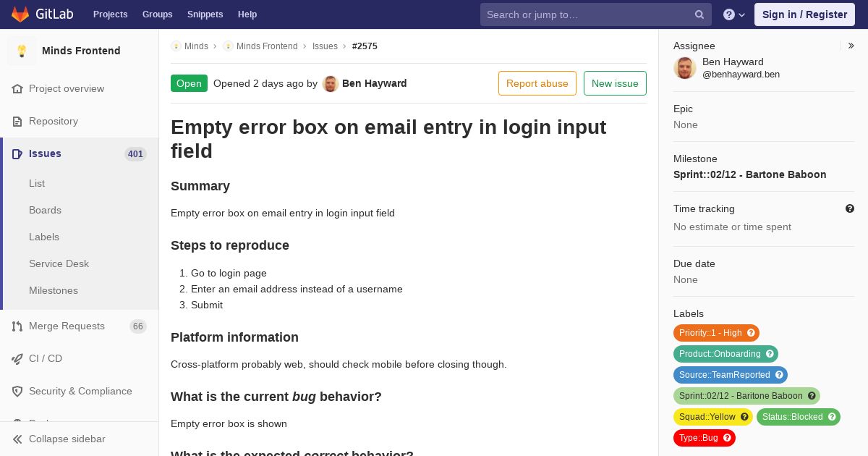868x456 pixels.
Task: Click the Security & Compliance shield icon
Action: [17, 391]
